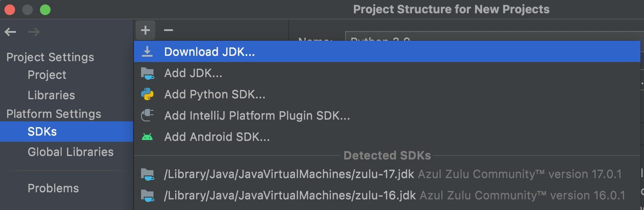This screenshot has width=644, height=210.
Task: Click the Download JDK arrow icon
Action: (147, 52)
